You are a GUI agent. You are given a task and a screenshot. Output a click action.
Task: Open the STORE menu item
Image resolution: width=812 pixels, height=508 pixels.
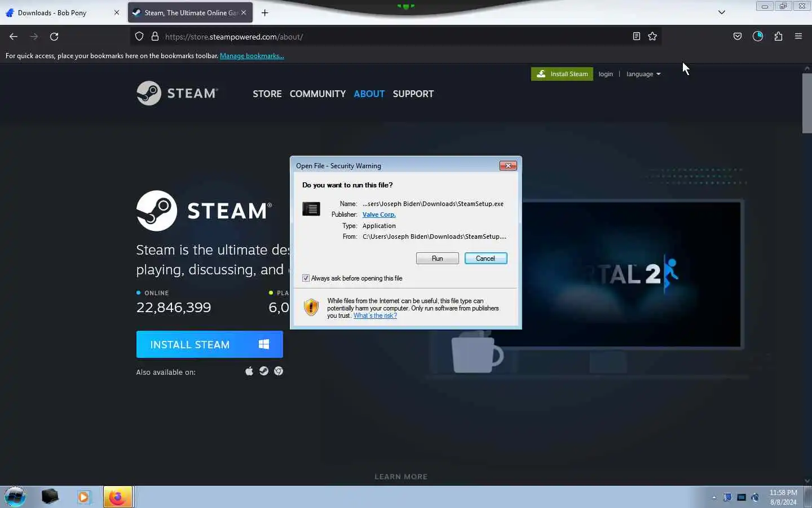267,94
